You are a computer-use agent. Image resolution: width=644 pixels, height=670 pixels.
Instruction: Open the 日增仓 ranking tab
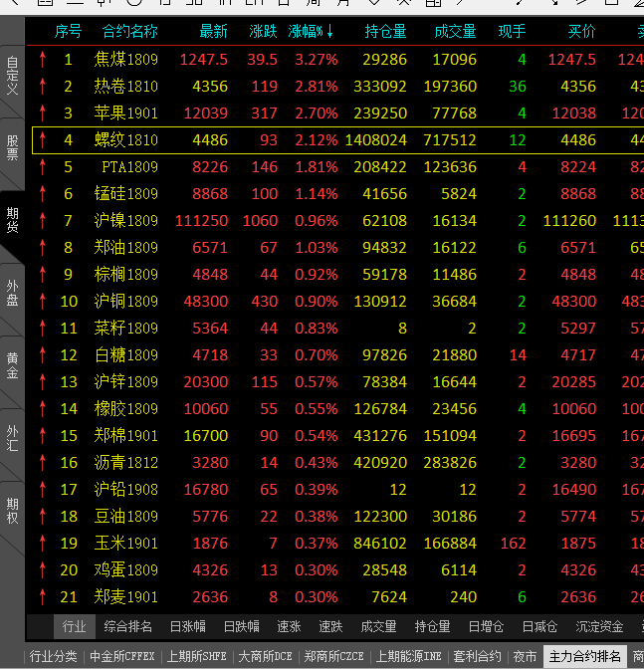point(486,627)
